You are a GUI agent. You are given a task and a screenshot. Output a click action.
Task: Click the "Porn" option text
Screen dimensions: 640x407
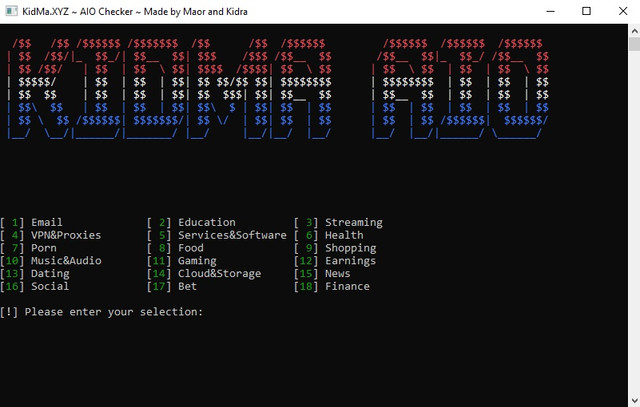[44, 248]
